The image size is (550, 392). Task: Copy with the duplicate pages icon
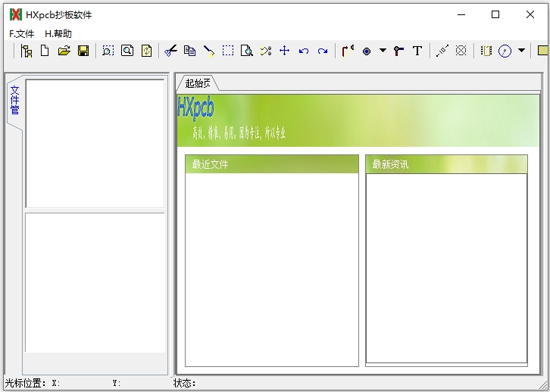click(189, 51)
